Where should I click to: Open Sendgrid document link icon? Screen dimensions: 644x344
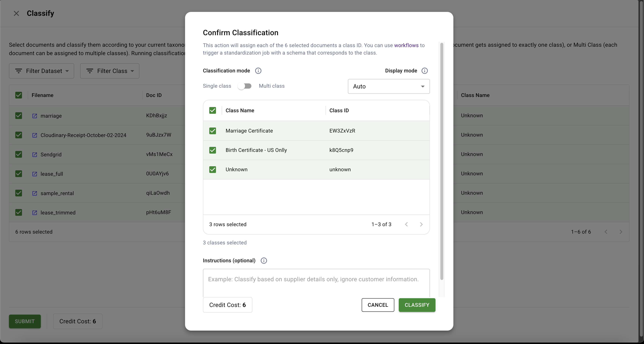point(35,155)
